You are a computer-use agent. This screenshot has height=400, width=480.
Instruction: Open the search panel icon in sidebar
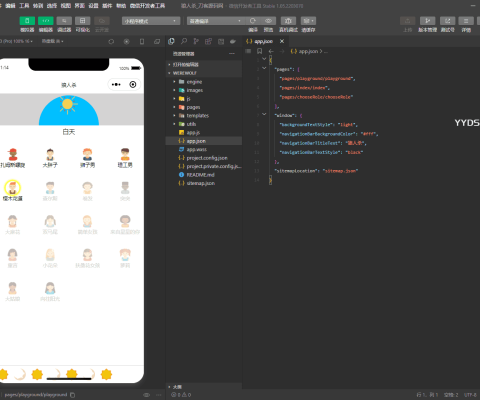184,41
